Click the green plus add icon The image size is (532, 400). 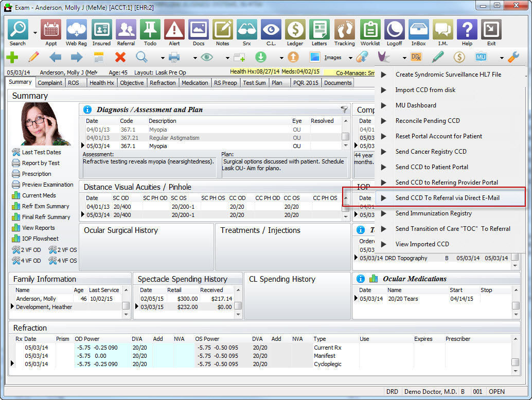(x=12, y=57)
